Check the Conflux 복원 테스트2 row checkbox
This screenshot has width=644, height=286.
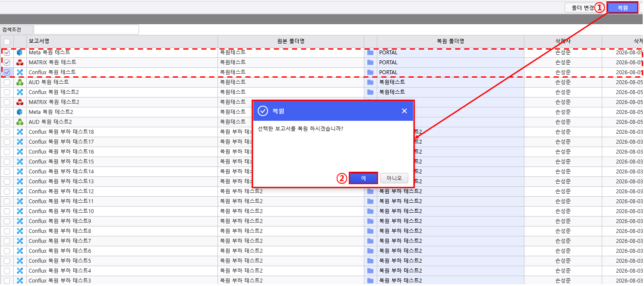click(x=7, y=92)
